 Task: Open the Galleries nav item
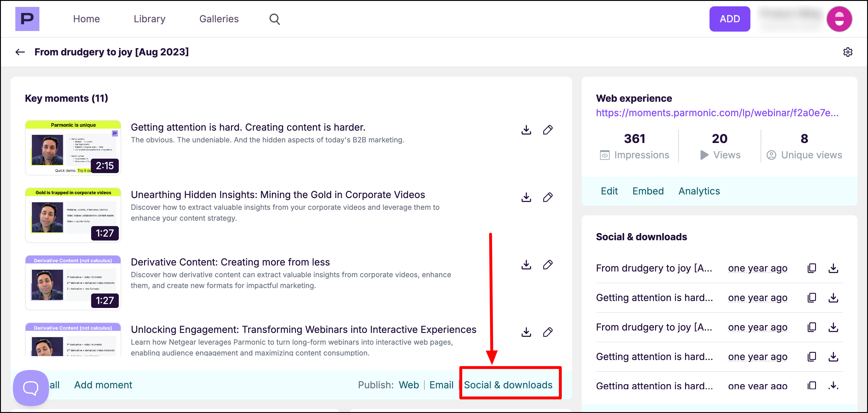pos(219,19)
